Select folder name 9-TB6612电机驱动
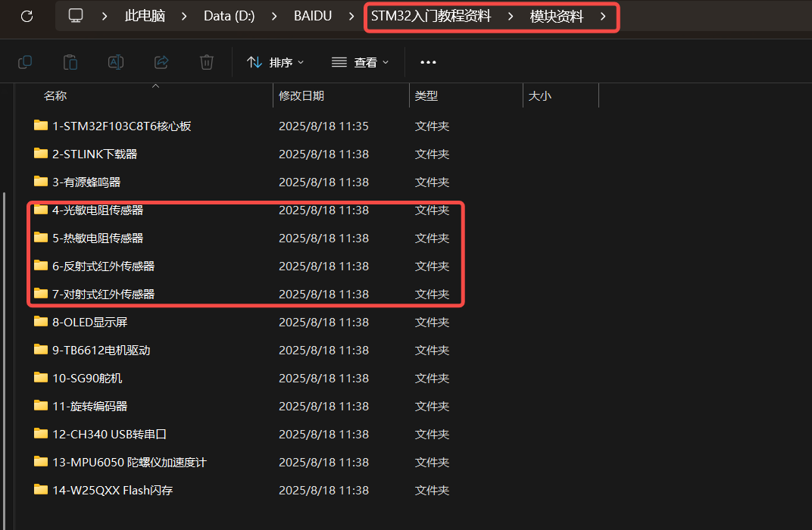 (x=101, y=351)
